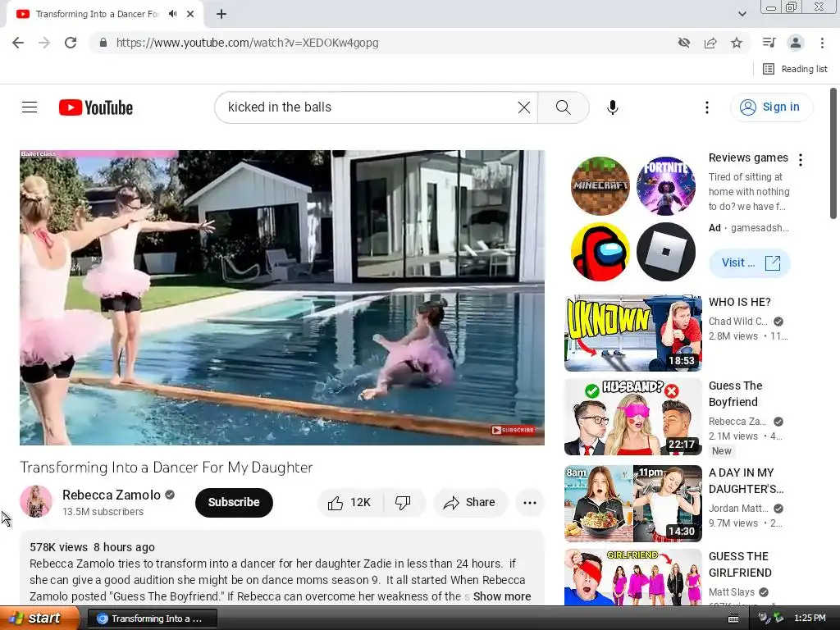The image size is (840, 630).
Task: Open GUESS THE GIRLFRIEND title link
Action: (740, 564)
